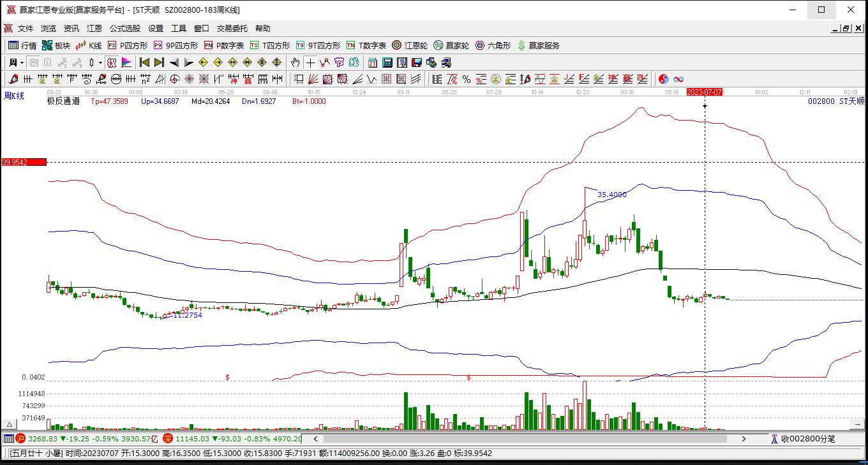Image resolution: width=868 pixels, height=465 pixels.
Task: Jump to the first bar
Action: tap(145, 63)
